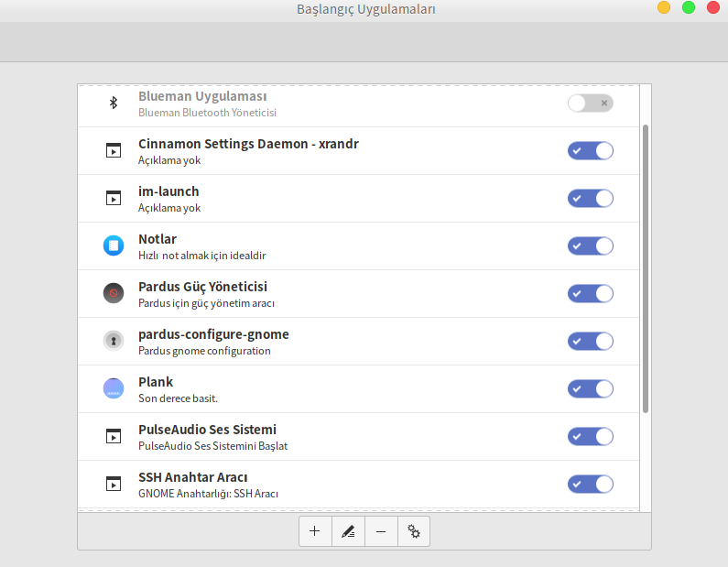Disable the Notlar startup toggle
This screenshot has height=567, width=728.
pyautogui.click(x=590, y=245)
